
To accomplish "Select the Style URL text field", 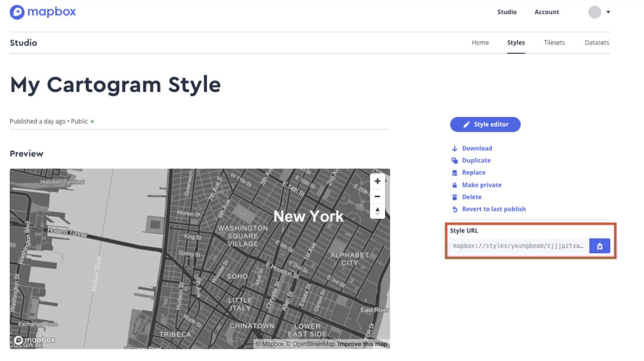I will [x=517, y=246].
